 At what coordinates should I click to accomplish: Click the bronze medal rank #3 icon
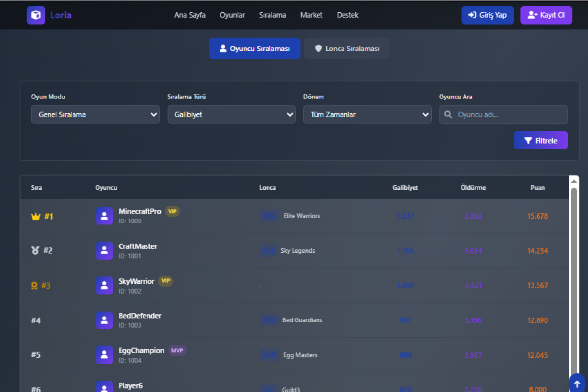(x=34, y=286)
